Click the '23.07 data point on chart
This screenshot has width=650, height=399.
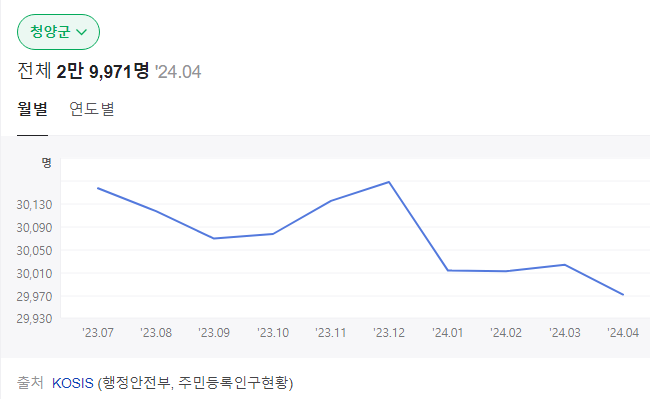pyautogui.click(x=98, y=188)
